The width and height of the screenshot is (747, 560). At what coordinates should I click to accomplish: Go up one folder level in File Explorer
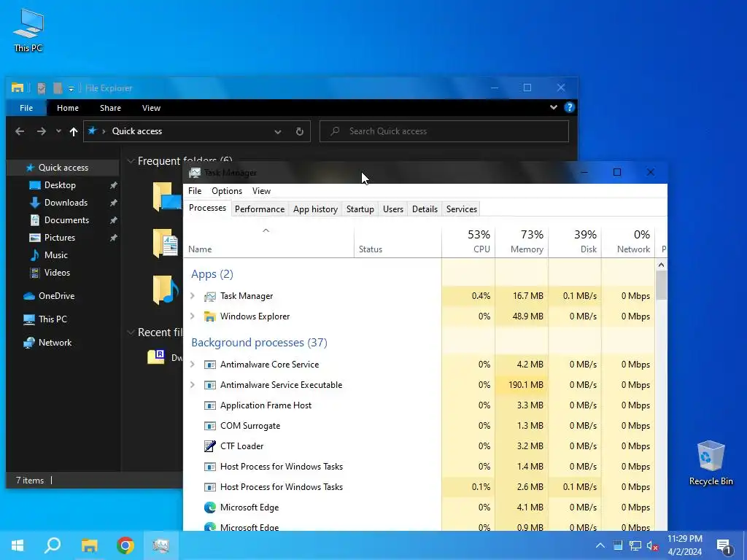tap(74, 131)
